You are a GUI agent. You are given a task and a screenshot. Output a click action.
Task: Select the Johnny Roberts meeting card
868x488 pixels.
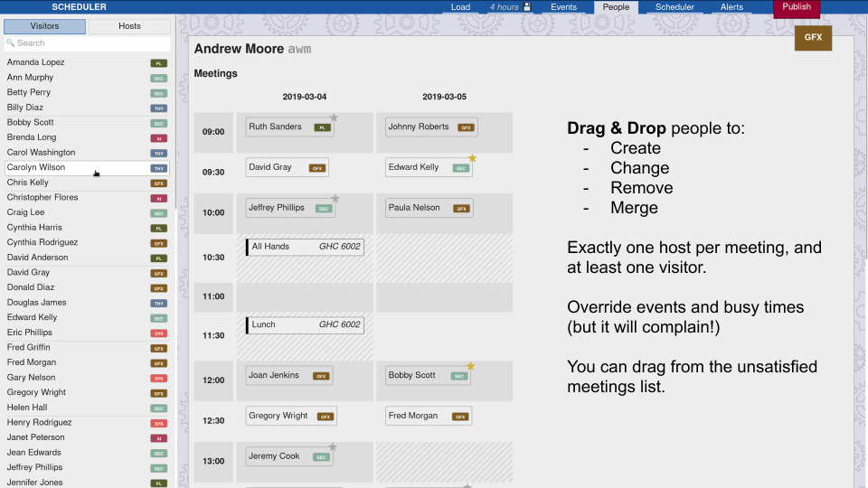(431, 127)
